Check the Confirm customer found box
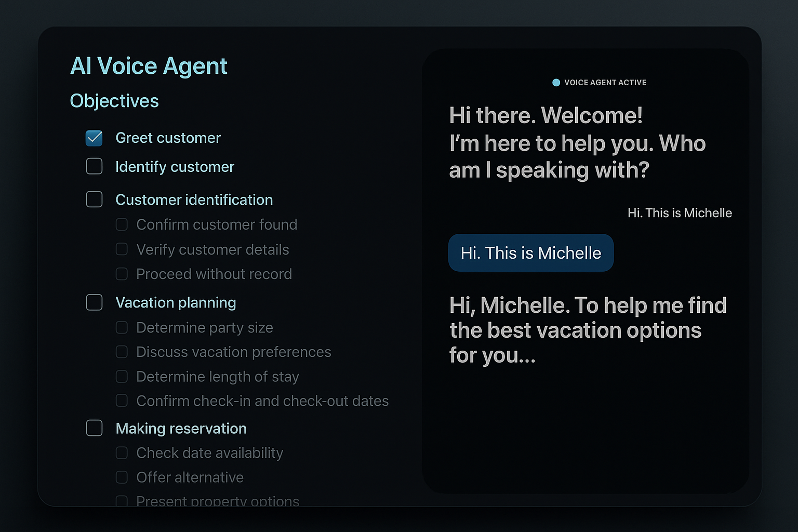798x532 pixels. click(x=122, y=224)
